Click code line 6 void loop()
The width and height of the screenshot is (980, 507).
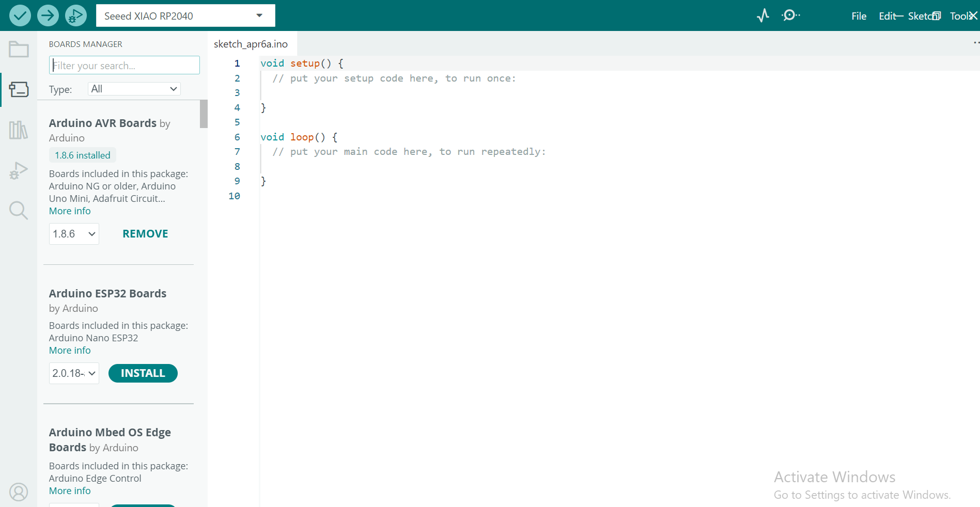tap(299, 137)
